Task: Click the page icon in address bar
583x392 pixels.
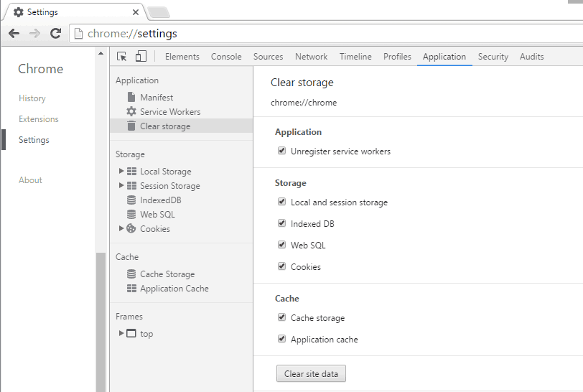Action: [78, 34]
